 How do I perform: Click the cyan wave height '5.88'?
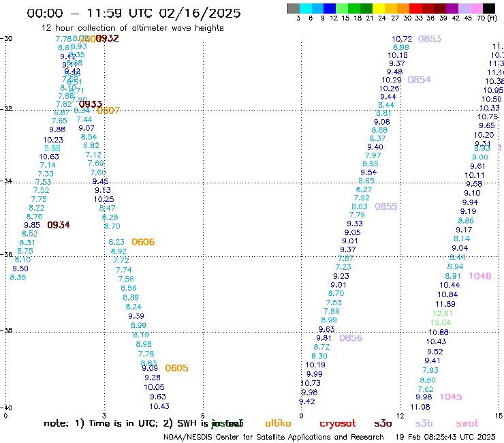point(52,148)
